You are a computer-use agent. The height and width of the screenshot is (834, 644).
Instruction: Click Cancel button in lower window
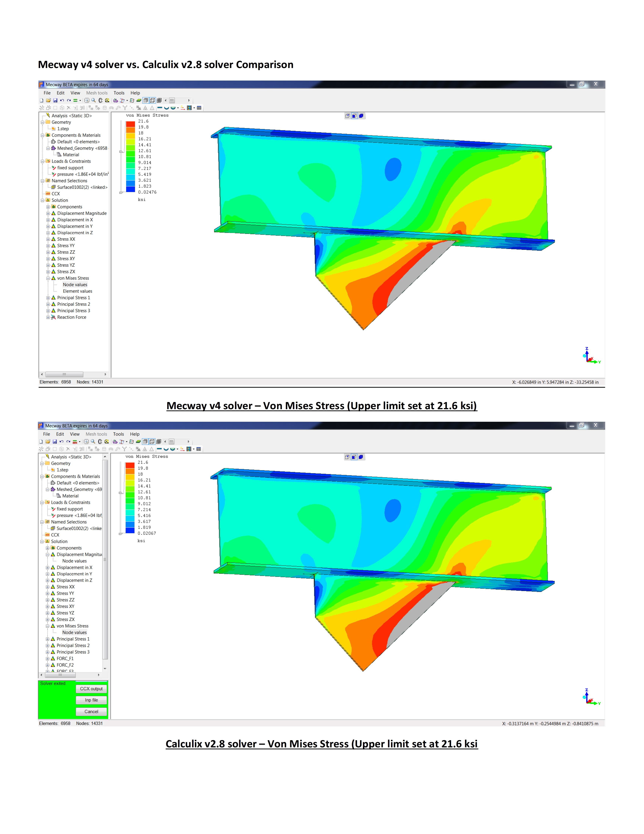tap(91, 712)
